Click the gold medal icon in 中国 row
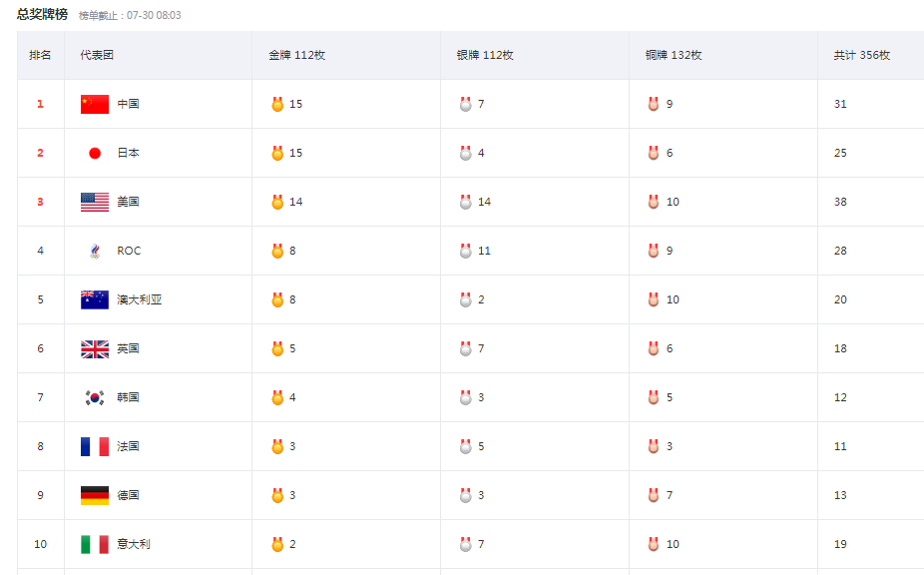This screenshot has width=924, height=575. [277, 105]
